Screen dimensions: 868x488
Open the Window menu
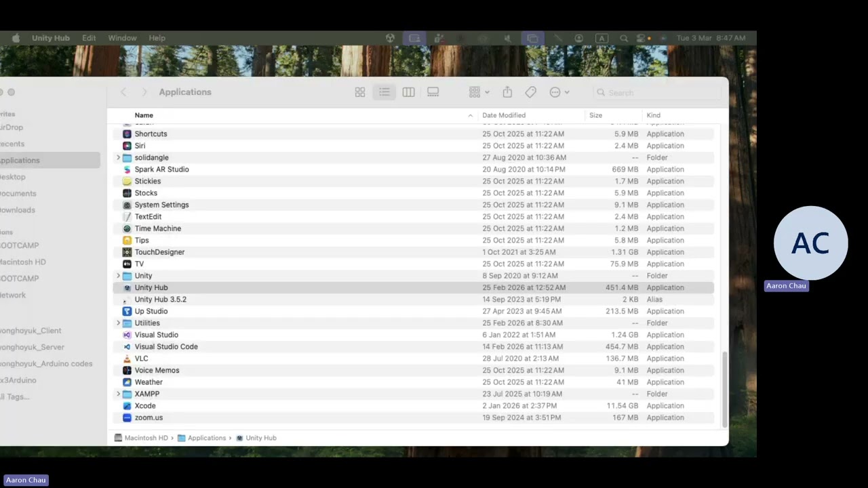[x=122, y=38]
